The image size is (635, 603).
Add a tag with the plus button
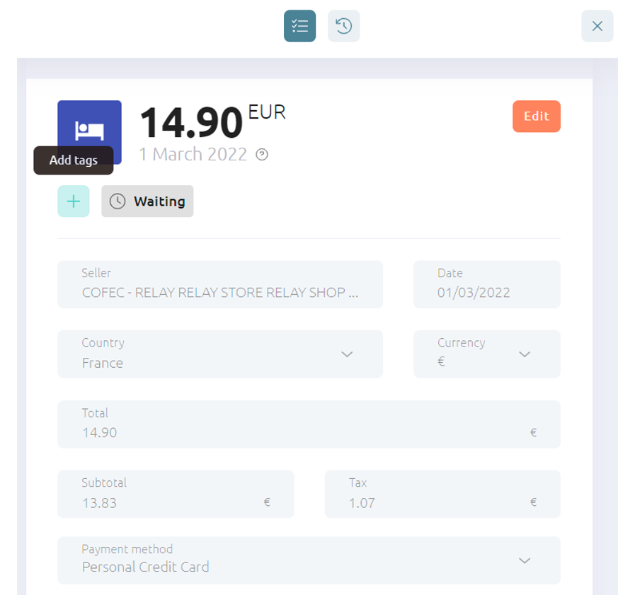pos(73,201)
